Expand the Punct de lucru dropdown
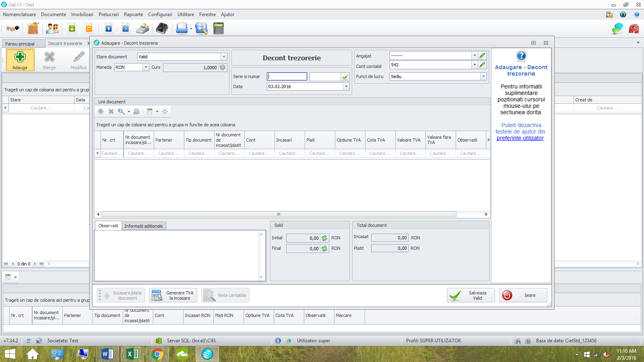 coord(483,76)
